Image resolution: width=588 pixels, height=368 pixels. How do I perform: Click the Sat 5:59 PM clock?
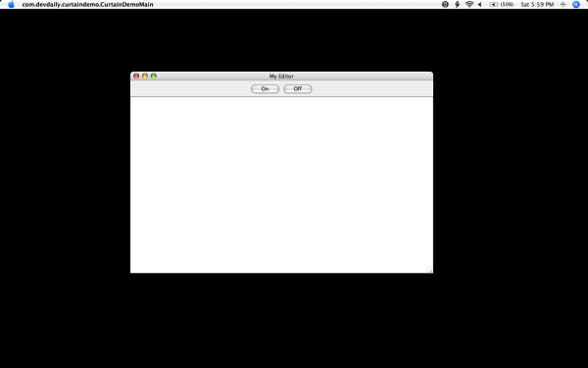pyautogui.click(x=537, y=5)
